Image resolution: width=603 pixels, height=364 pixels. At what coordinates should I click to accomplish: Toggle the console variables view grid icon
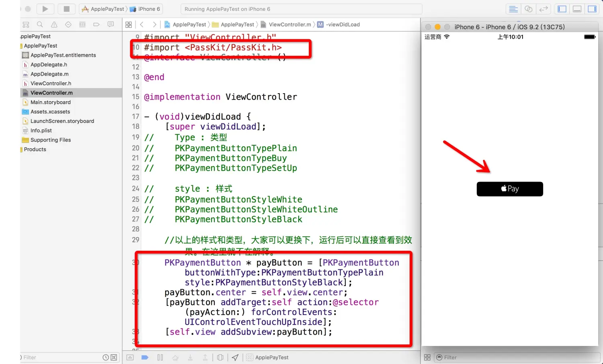coord(427,357)
